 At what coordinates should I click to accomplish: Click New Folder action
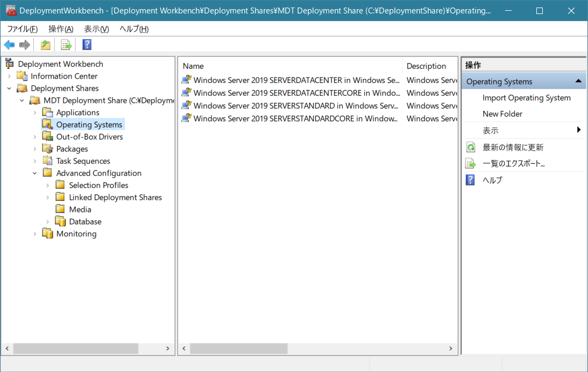click(502, 114)
